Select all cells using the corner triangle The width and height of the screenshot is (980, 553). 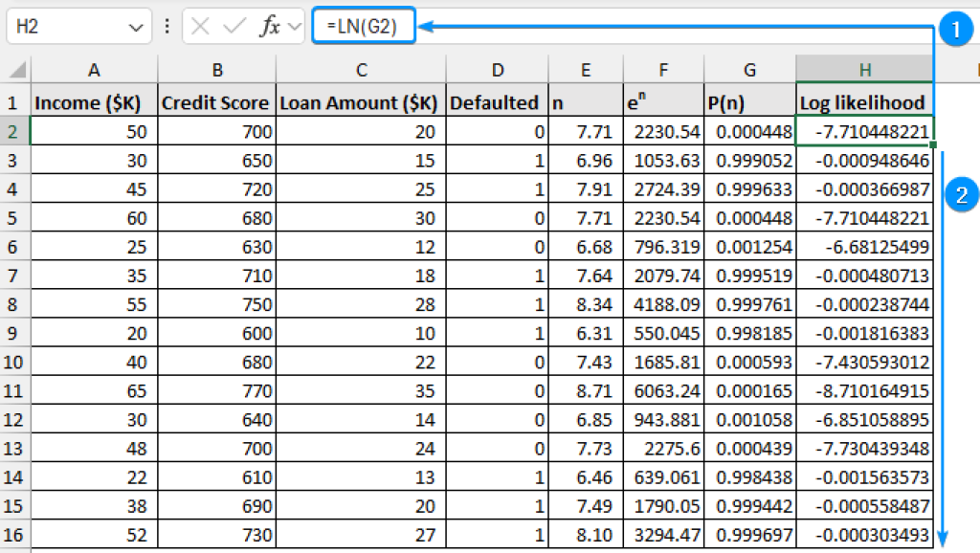(16, 69)
